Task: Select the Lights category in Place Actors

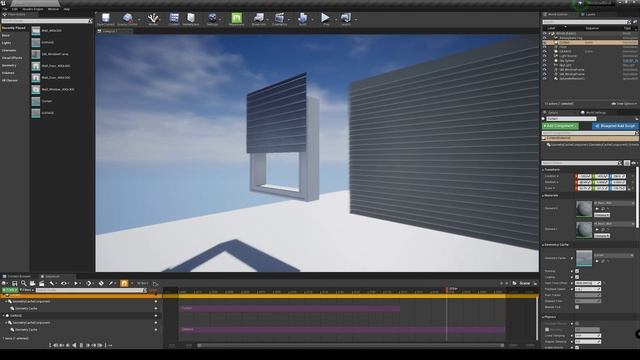Action: point(6,43)
